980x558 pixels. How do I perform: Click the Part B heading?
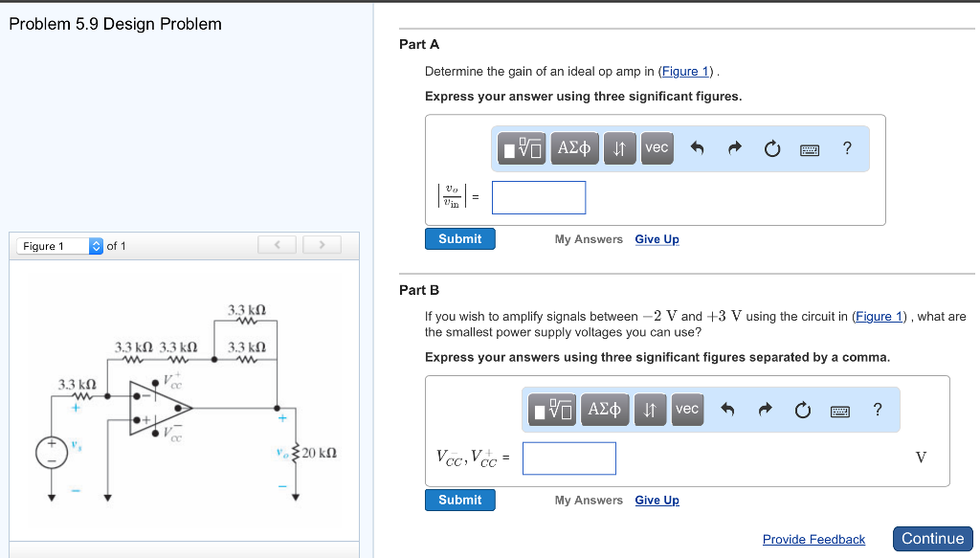[419, 290]
